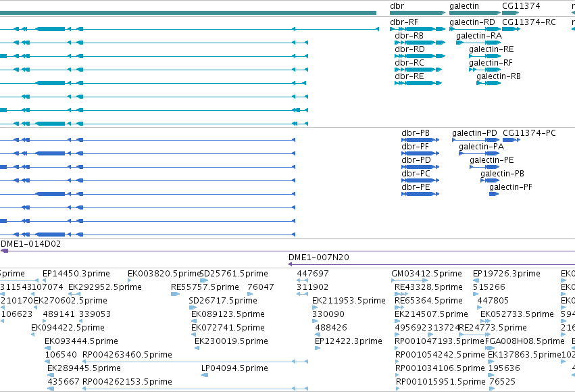The height and width of the screenshot is (392, 575).
Task: Click transcript label dbr-RD
Action: 409,49
